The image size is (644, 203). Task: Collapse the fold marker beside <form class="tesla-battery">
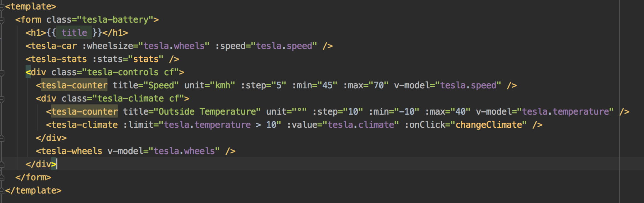coord(2,20)
